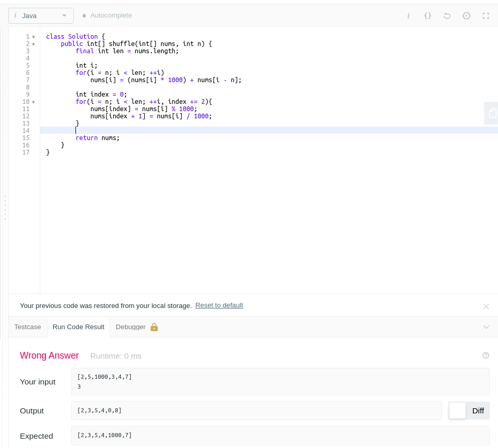Screen dimensions: 498x448
Task: Click the curly braces format code icon
Action: [428, 16]
